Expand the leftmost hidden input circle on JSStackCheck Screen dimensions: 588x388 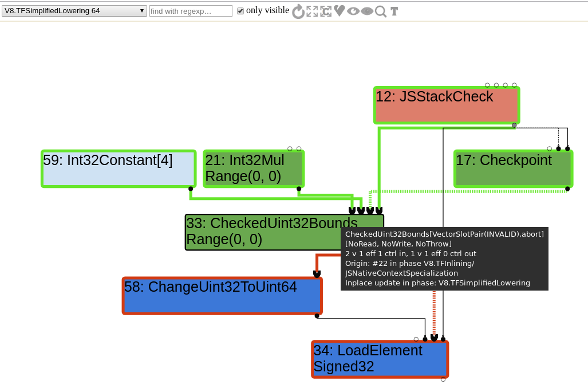(x=487, y=85)
